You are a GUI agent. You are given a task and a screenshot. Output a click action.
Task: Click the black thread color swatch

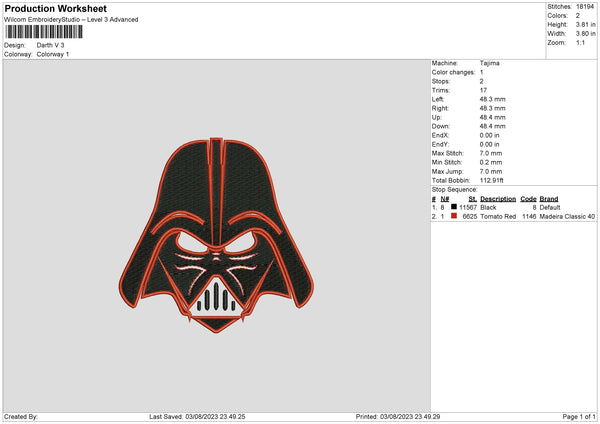pos(455,207)
